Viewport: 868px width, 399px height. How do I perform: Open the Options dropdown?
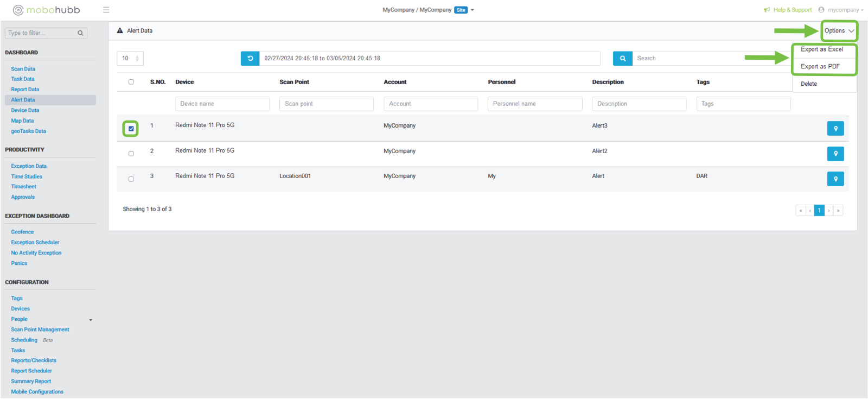839,31
